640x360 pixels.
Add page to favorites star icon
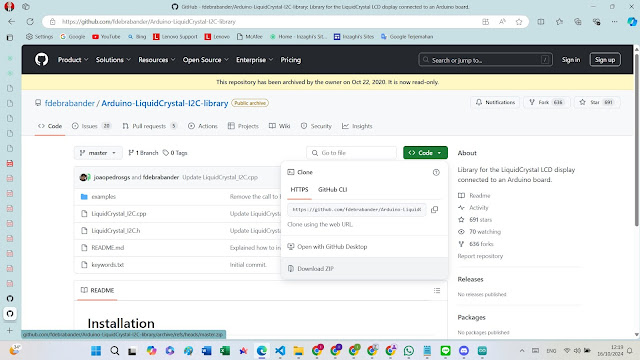519,22
